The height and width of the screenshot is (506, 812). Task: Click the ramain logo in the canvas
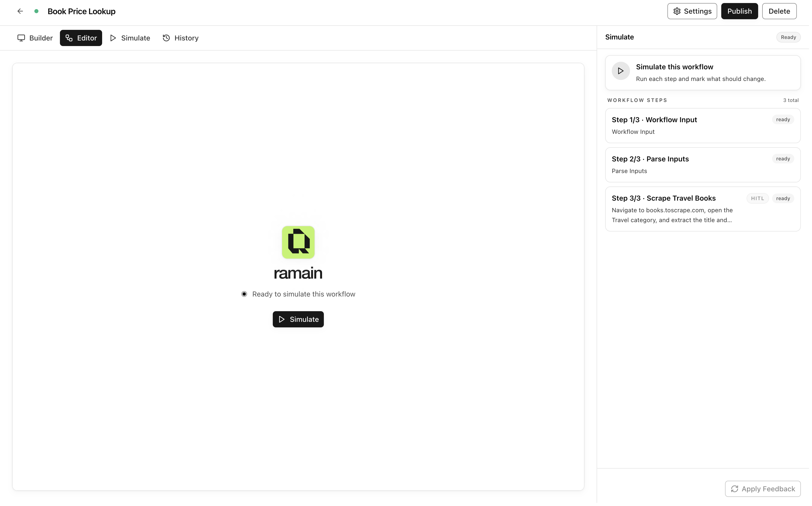pos(299,243)
